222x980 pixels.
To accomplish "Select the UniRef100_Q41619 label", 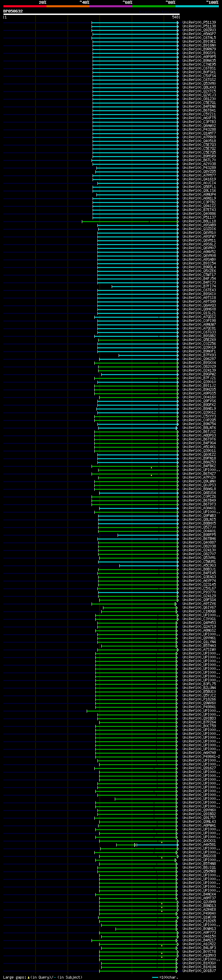I will [199, 179].
